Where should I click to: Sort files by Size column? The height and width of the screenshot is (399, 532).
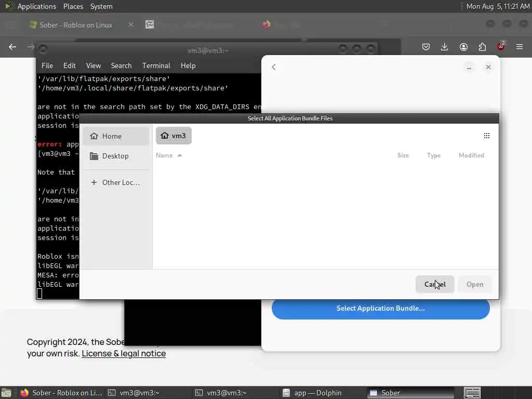click(x=403, y=155)
